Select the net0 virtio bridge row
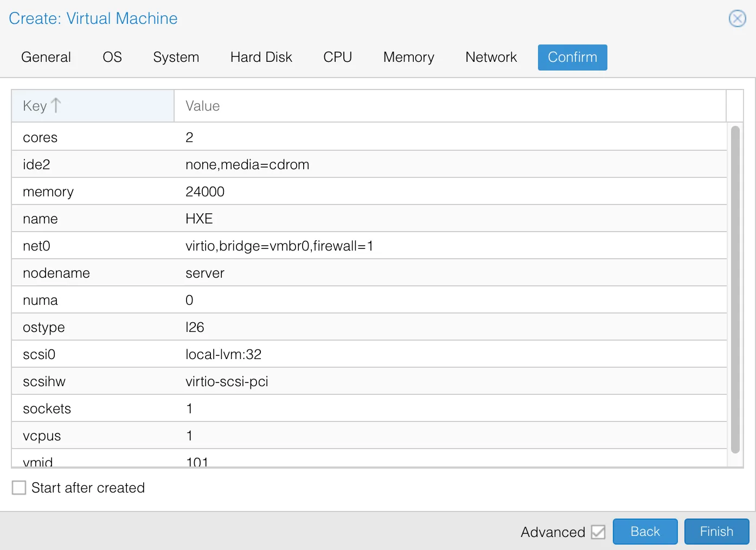The height and width of the screenshot is (550, 756). [x=369, y=246]
